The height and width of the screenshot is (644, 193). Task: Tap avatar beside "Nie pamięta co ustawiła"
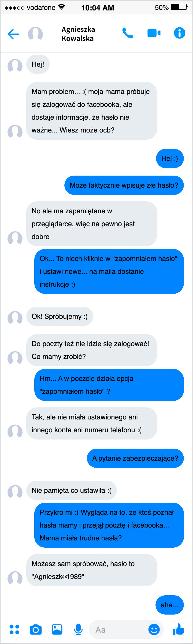pyautogui.click(x=15, y=492)
